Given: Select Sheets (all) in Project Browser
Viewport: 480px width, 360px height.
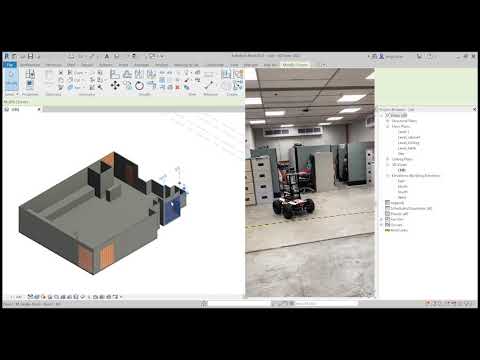Looking at the screenshot, I should [399, 214].
